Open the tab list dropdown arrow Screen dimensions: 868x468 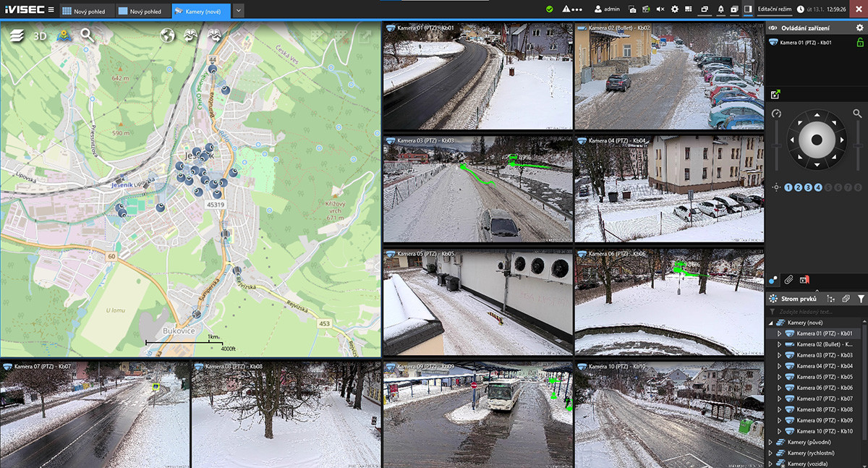click(x=239, y=11)
